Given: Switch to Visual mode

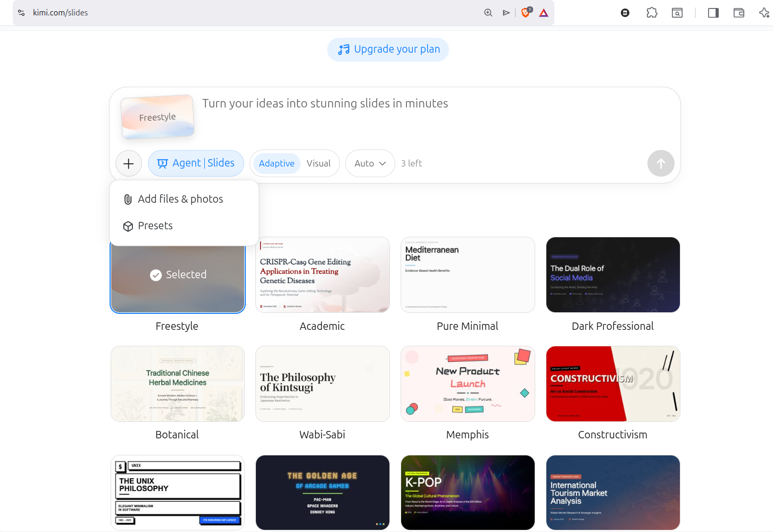Looking at the screenshot, I should 318,163.
